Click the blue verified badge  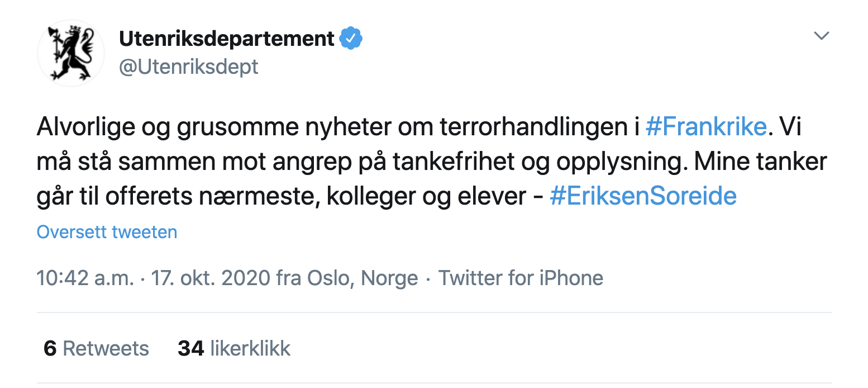351,39
